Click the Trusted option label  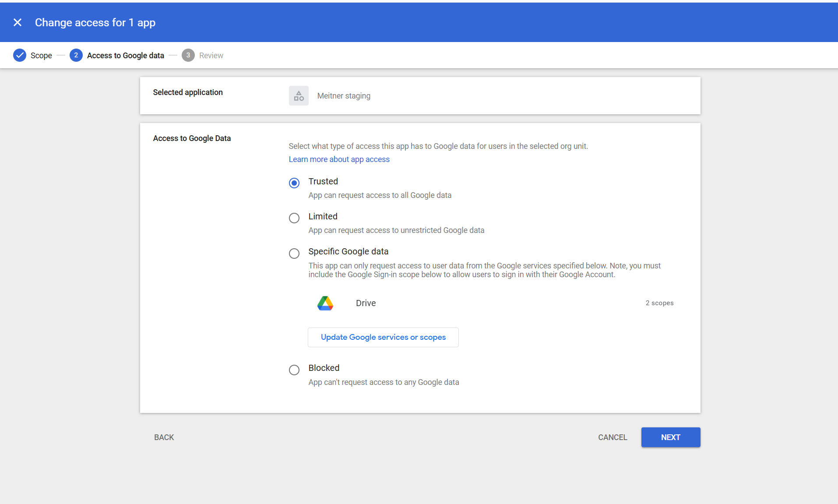tap(323, 181)
